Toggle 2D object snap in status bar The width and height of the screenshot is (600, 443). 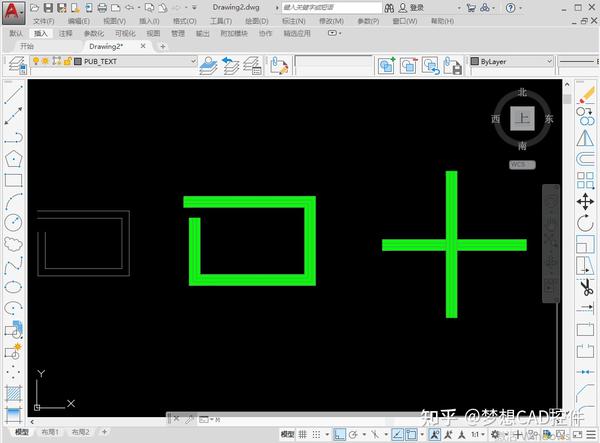(411, 434)
